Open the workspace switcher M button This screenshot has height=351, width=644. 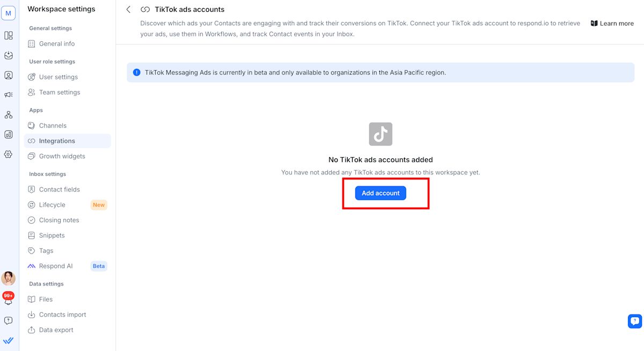(9, 13)
